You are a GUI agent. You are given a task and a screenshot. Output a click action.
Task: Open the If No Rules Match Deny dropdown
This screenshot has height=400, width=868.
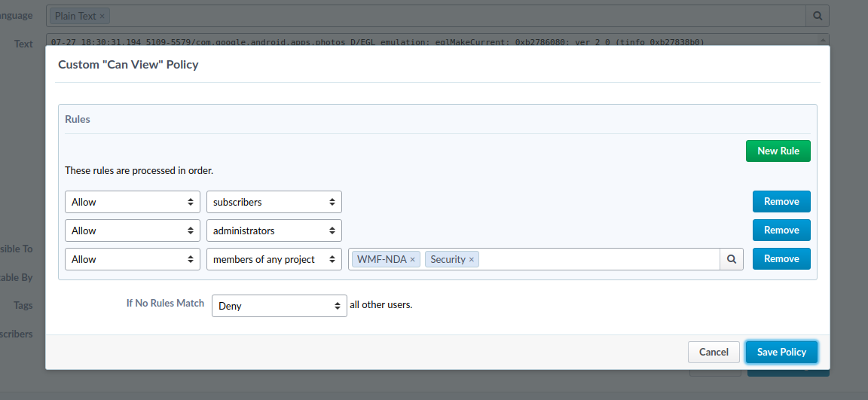[x=279, y=305]
